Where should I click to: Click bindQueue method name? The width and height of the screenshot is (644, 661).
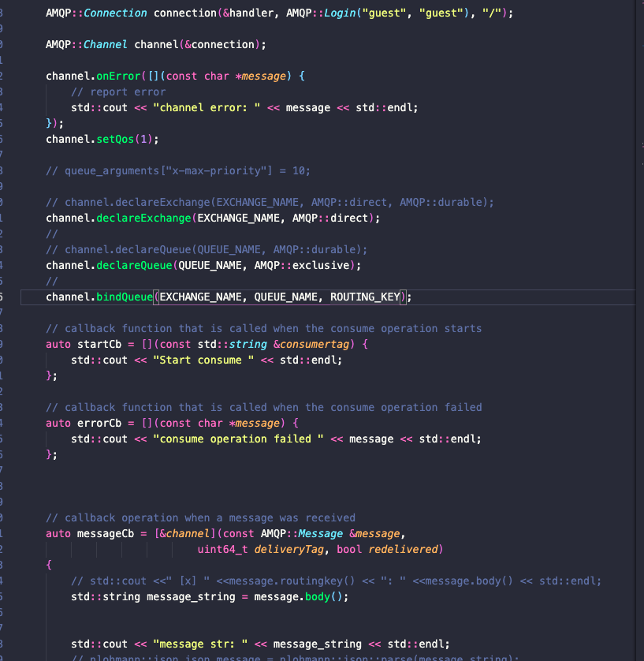pos(125,297)
